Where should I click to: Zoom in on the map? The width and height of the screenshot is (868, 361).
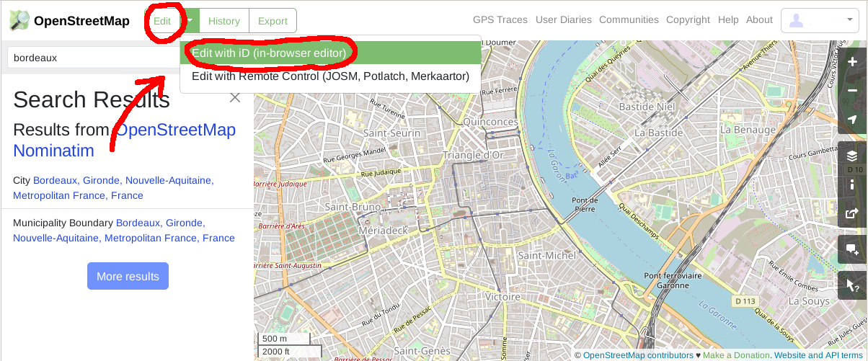click(853, 62)
